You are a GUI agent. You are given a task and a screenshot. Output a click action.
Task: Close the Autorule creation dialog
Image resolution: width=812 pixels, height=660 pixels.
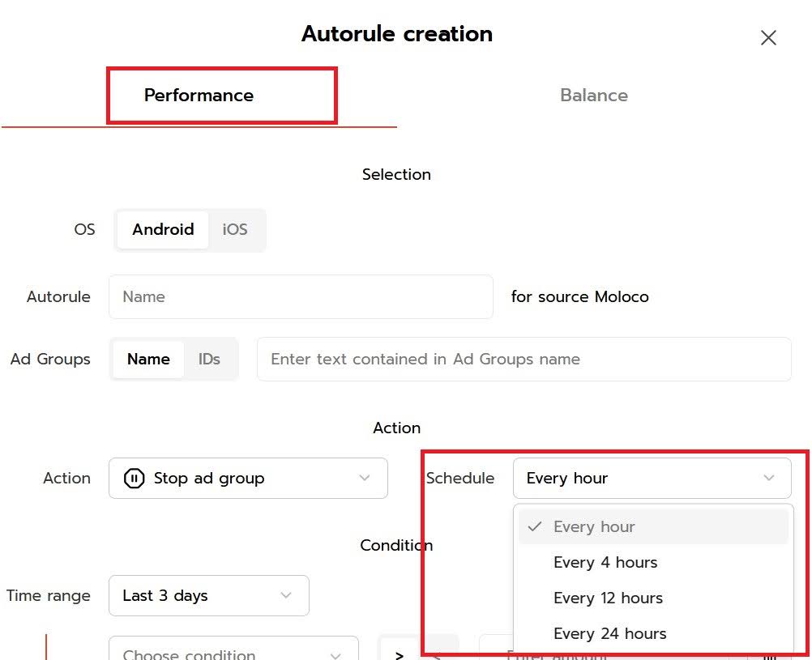768,38
